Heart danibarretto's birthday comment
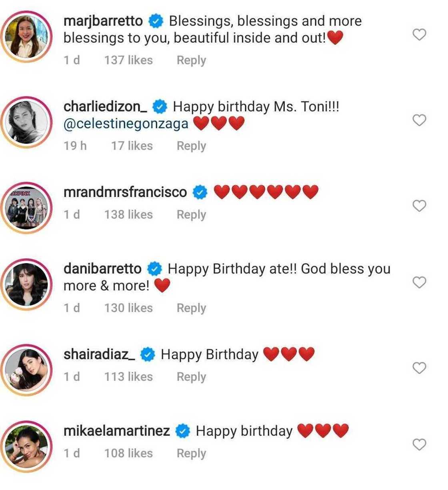448x490 pixels. pos(419,282)
